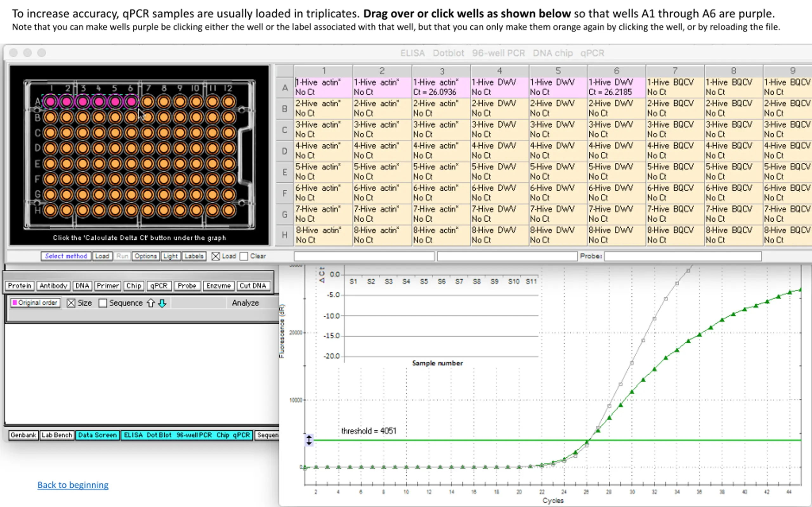Click purple well A1 on the plate
This screenshot has width=812, height=507.
tap(50, 101)
